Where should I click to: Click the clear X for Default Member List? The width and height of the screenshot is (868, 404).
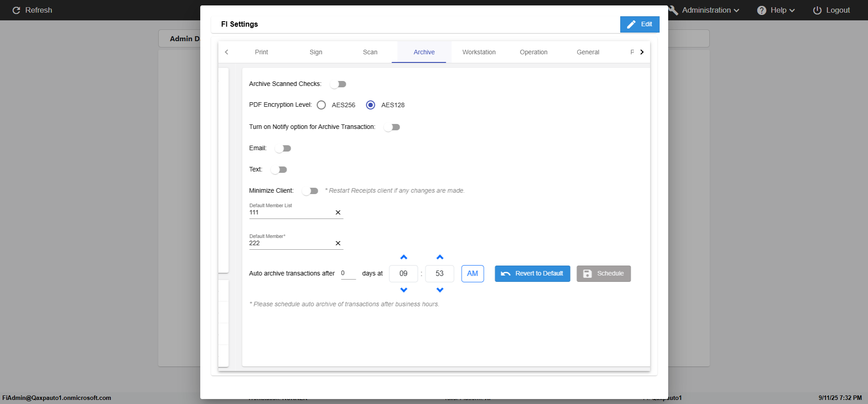tap(338, 213)
